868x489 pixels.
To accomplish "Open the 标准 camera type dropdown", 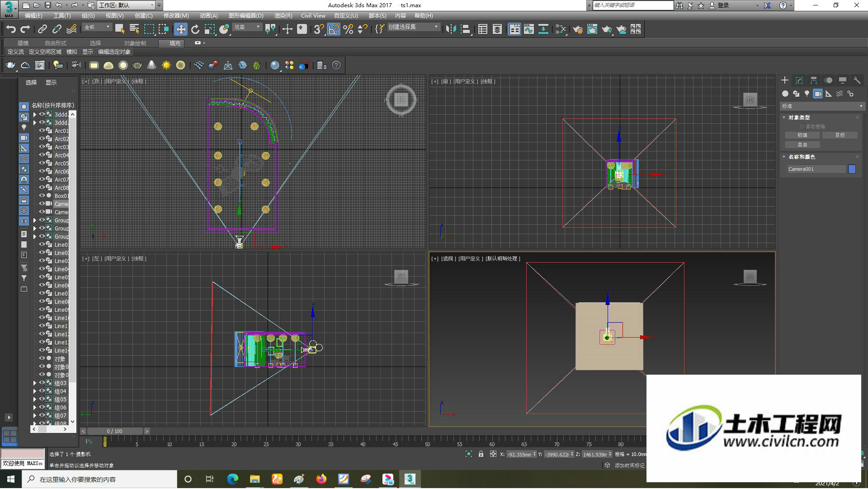I will point(822,106).
